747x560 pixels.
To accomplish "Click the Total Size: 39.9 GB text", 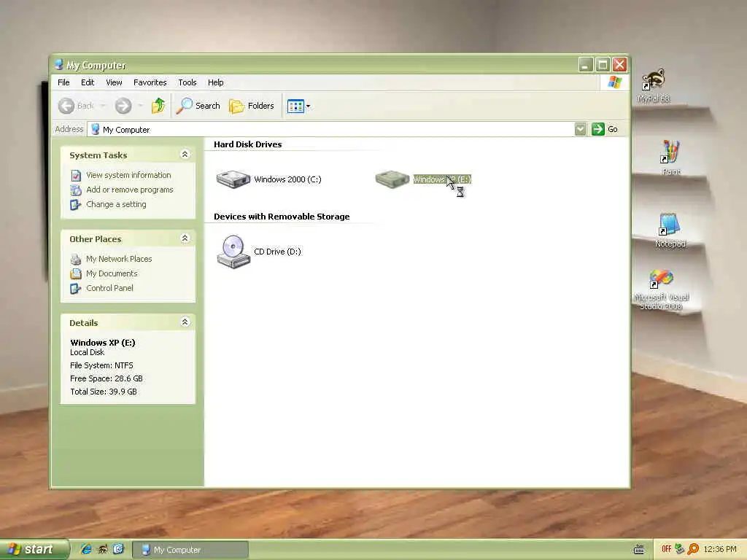I will 104,392.
